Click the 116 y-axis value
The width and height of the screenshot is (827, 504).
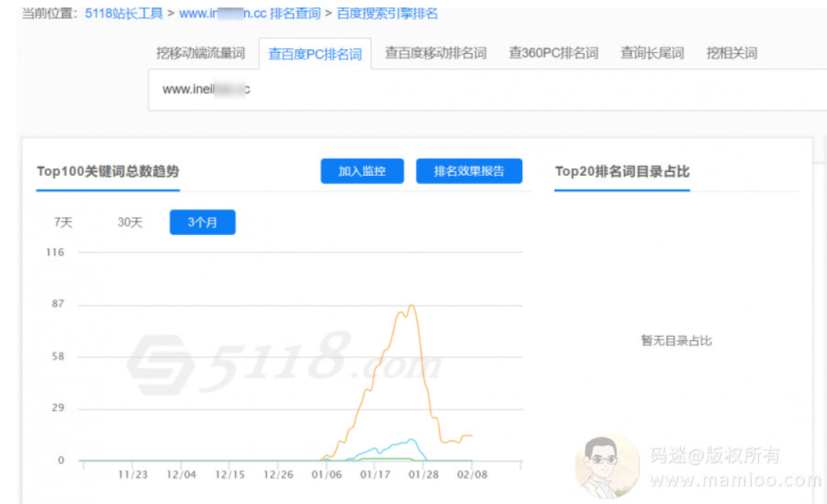click(x=55, y=252)
